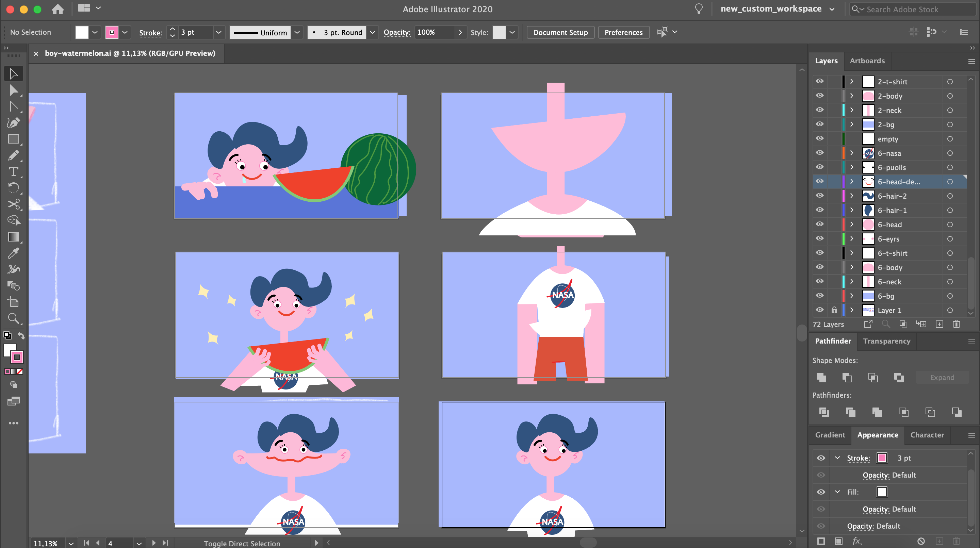Select the Pencil tool
Screen dimensions: 980x548
coord(13,155)
